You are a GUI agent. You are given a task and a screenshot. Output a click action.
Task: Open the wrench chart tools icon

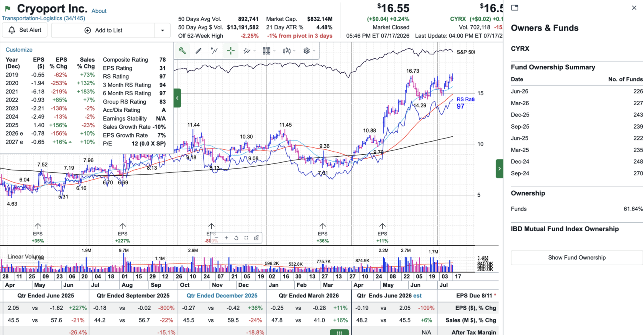point(182,51)
